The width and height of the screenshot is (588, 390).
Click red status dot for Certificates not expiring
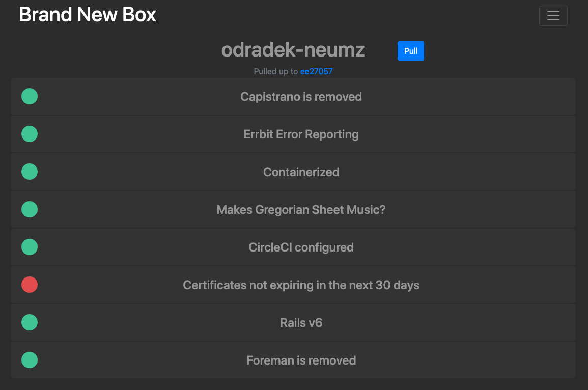(30, 285)
